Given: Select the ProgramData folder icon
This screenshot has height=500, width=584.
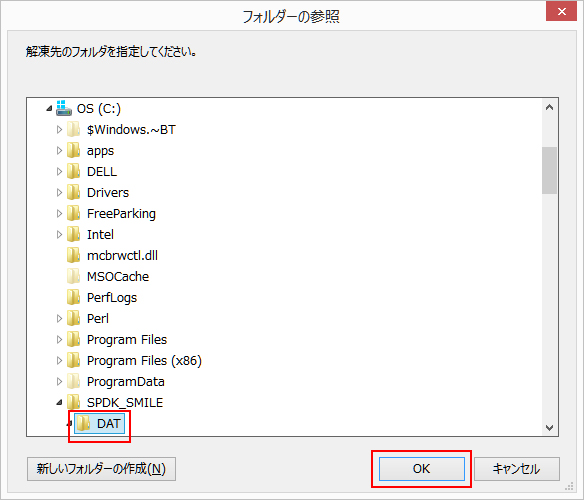Looking at the screenshot, I should pos(73,382).
